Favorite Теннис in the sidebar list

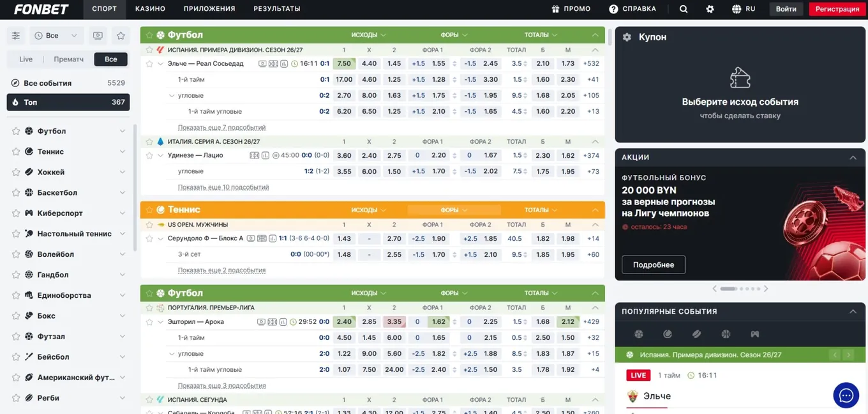pos(16,151)
